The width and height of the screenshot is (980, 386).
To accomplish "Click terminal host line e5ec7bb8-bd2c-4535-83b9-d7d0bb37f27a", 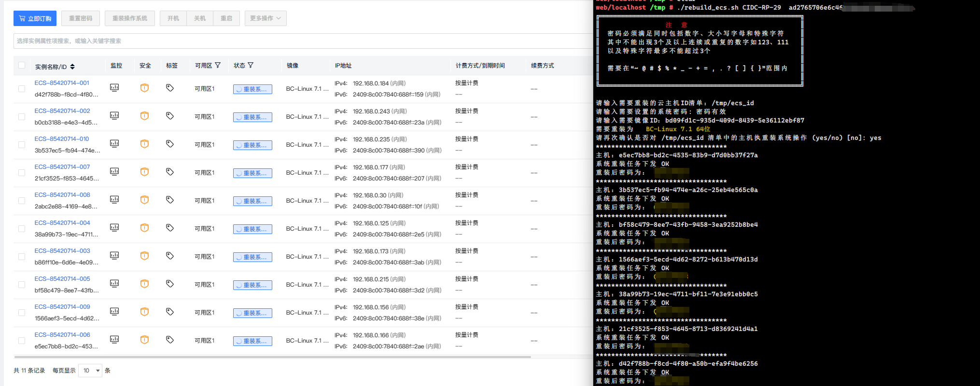I will point(677,155).
